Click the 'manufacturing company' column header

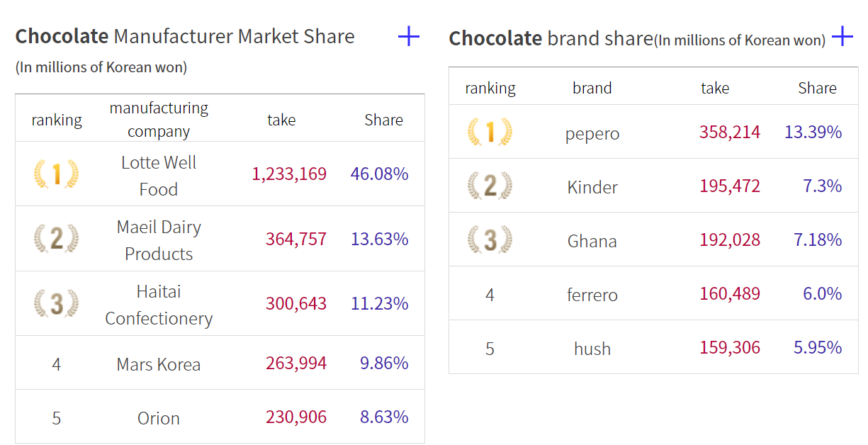pyautogui.click(x=159, y=120)
